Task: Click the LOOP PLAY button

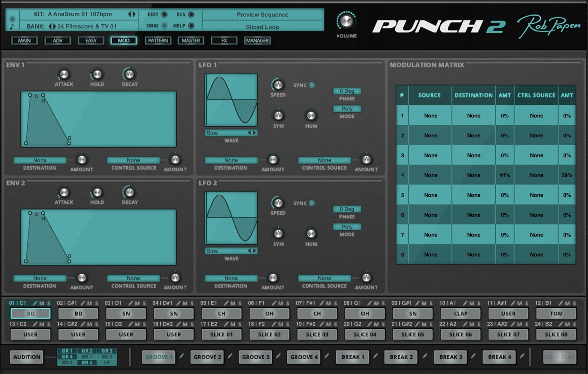Action: (560, 357)
